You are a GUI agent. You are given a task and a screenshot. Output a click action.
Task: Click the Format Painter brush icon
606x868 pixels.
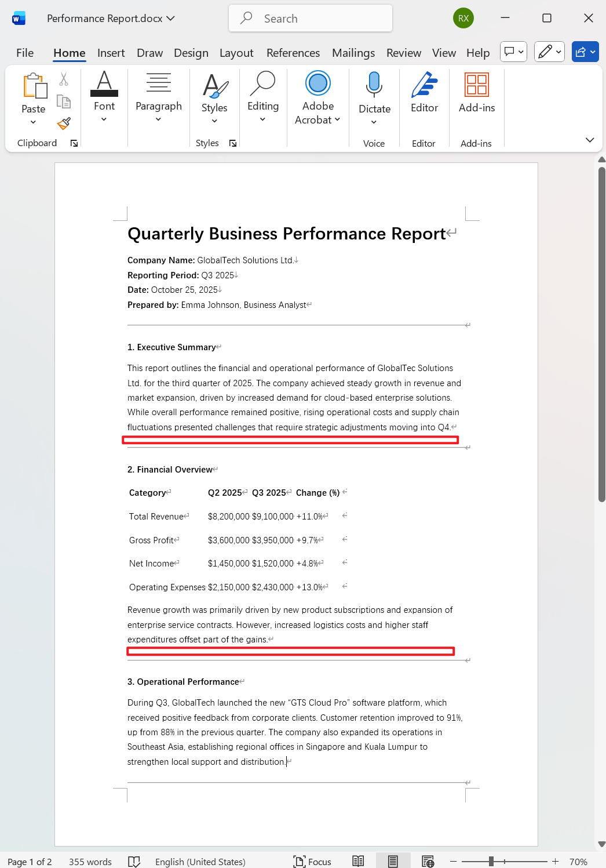[64, 123]
